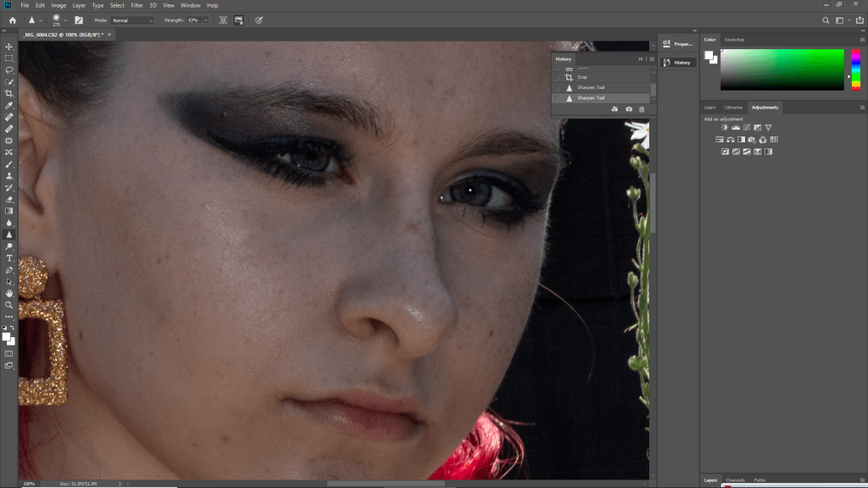Open the Filter menu
Screen dimensions: 868x488
pyautogui.click(x=136, y=5)
